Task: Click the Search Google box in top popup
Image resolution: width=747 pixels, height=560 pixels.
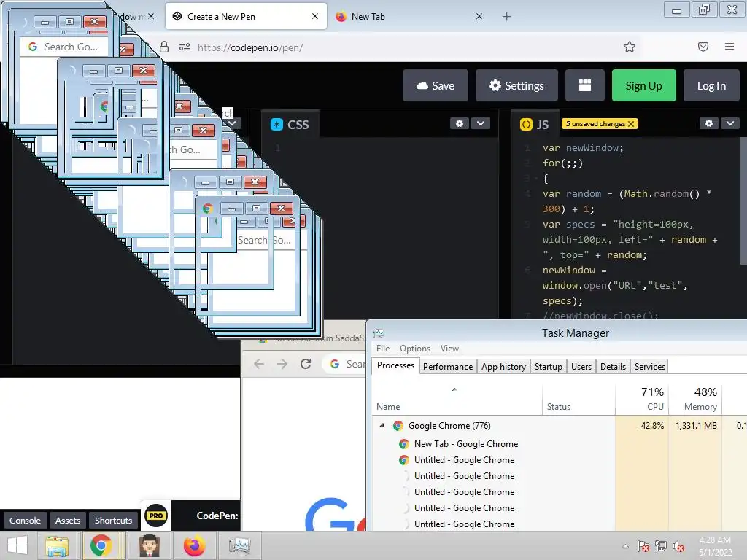Action: pyautogui.click(x=64, y=47)
